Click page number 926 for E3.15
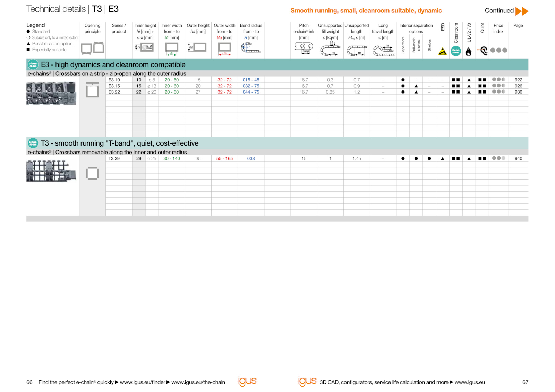 [x=518, y=86]
